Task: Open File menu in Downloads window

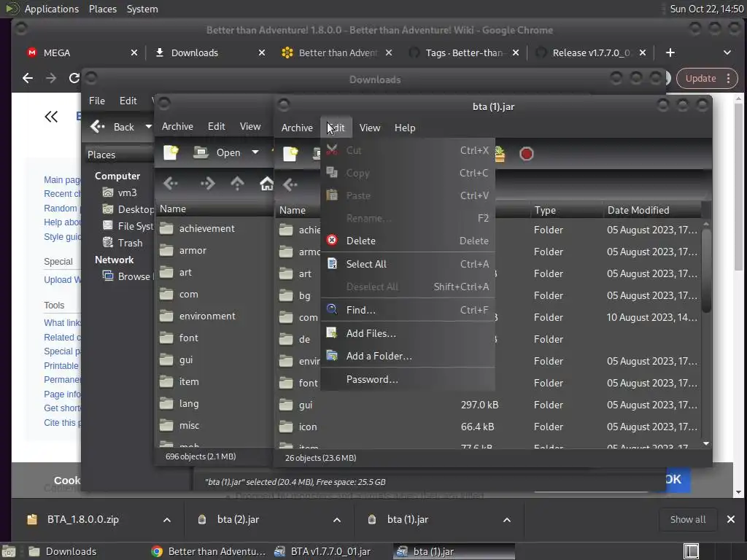Action: pyautogui.click(x=97, y=101)
